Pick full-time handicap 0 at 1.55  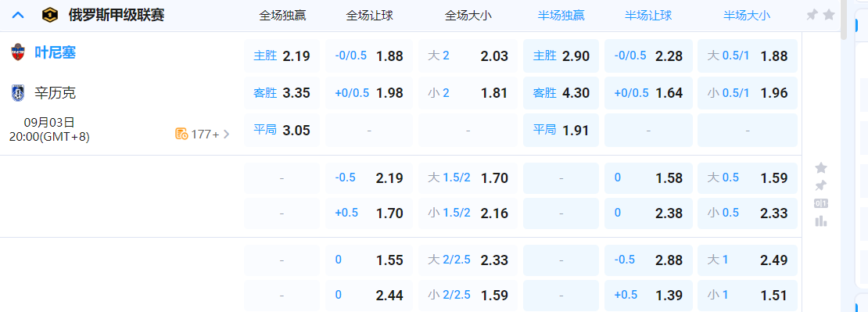pos(369,260)
